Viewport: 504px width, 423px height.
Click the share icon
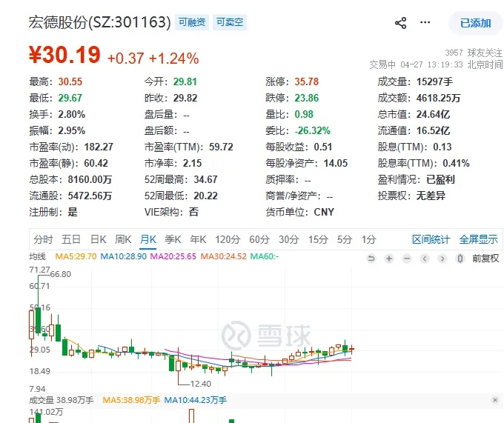tap(400, 23)
